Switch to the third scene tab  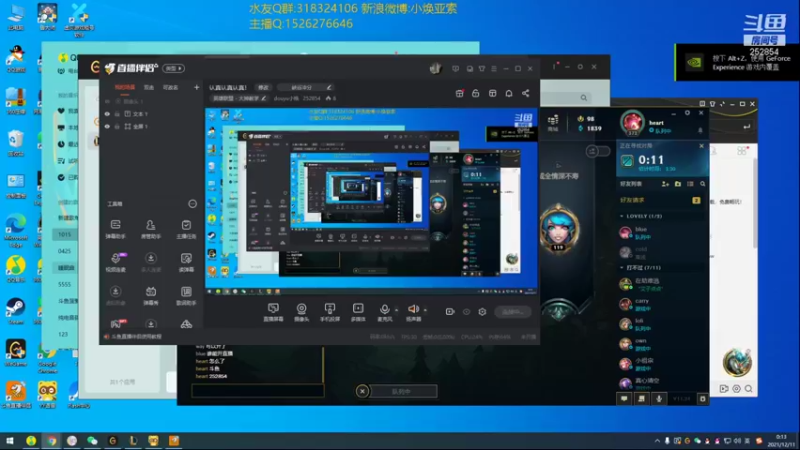[x=170, y=87]
